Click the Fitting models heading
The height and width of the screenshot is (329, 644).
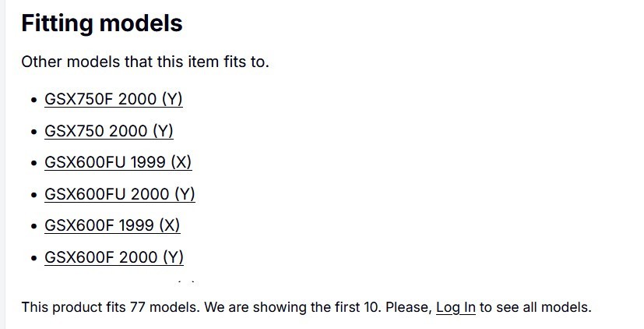102,23
